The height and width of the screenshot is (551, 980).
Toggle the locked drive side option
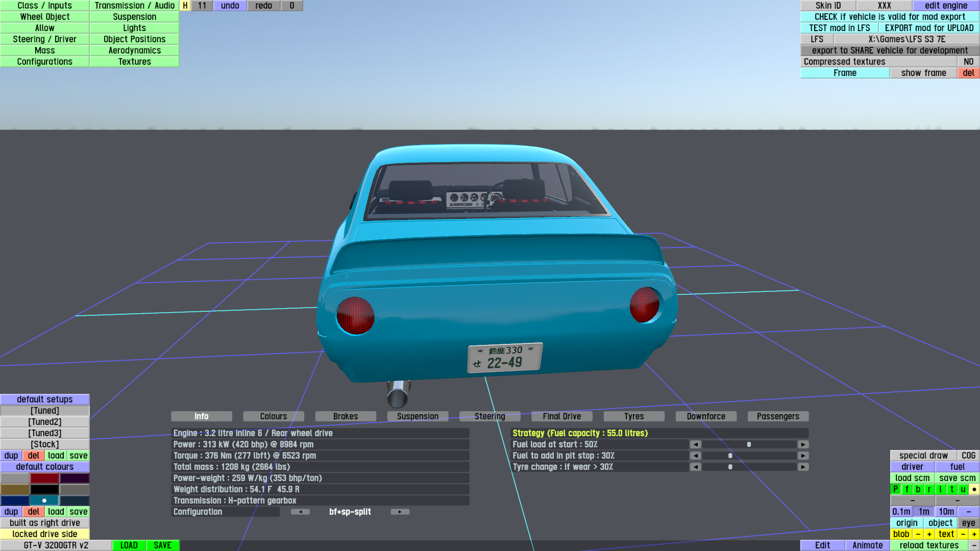(45, 534)
